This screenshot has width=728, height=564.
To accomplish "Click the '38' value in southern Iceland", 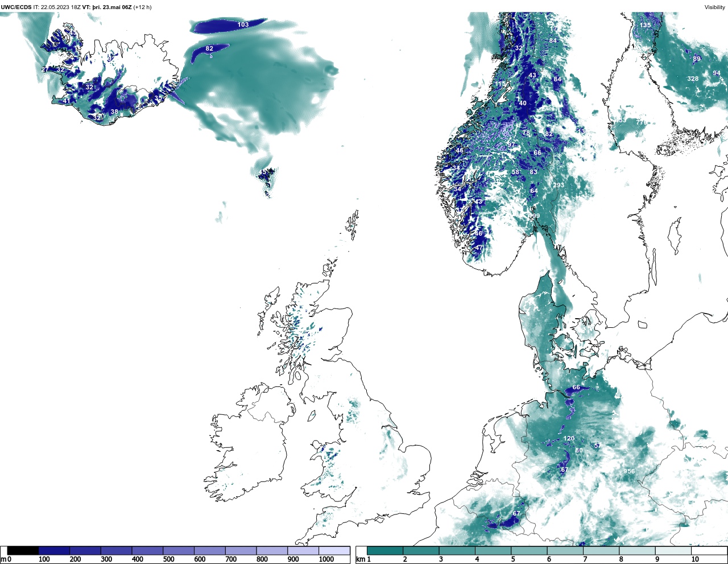I will [114, 112].
